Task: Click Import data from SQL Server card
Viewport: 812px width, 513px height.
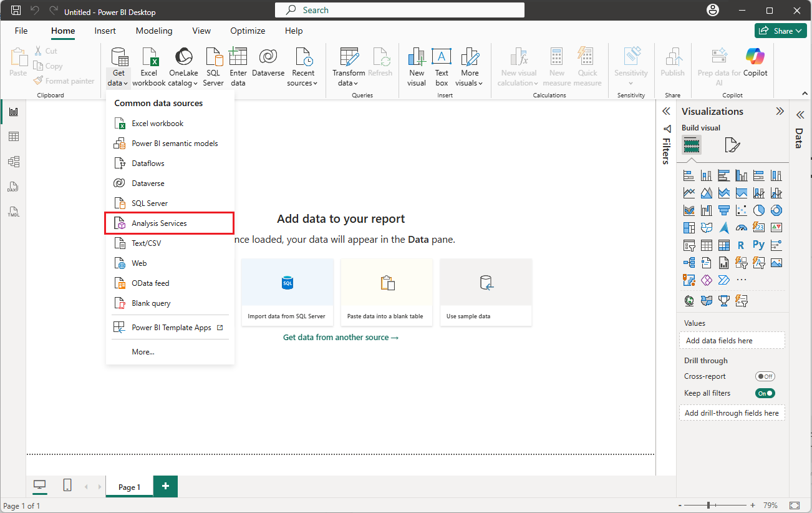Action: click(288, 292)
